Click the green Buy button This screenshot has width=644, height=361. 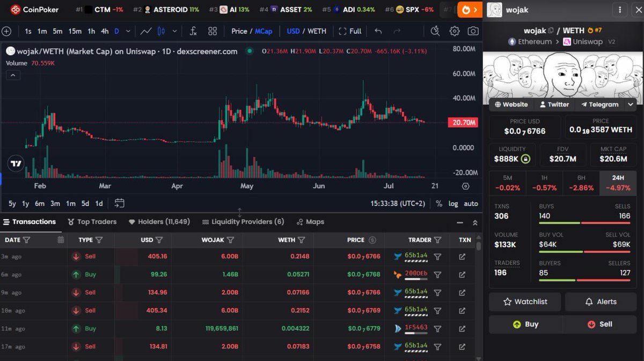(525, 324)
